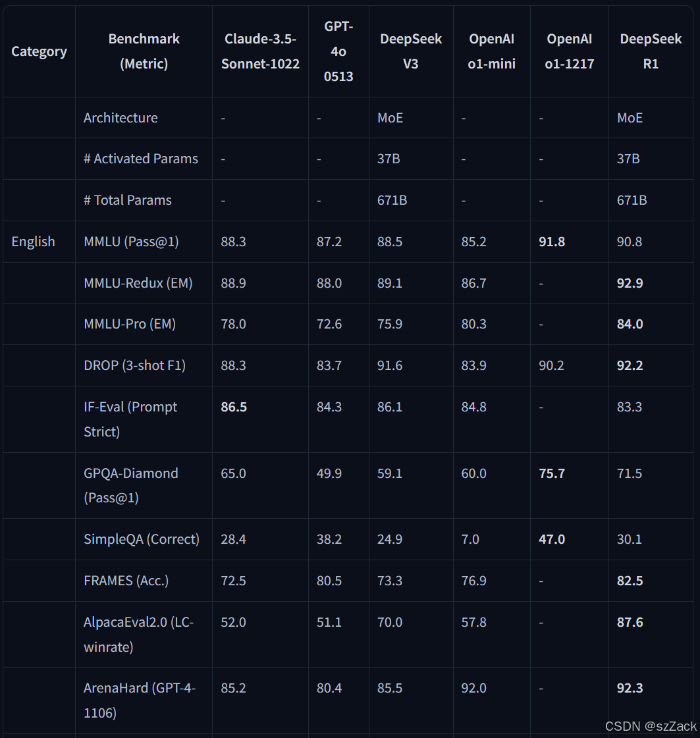This screenshot has height=738, width=700.
Task: Click the 80.5 FRAMES score
Action: coord(329,581)
